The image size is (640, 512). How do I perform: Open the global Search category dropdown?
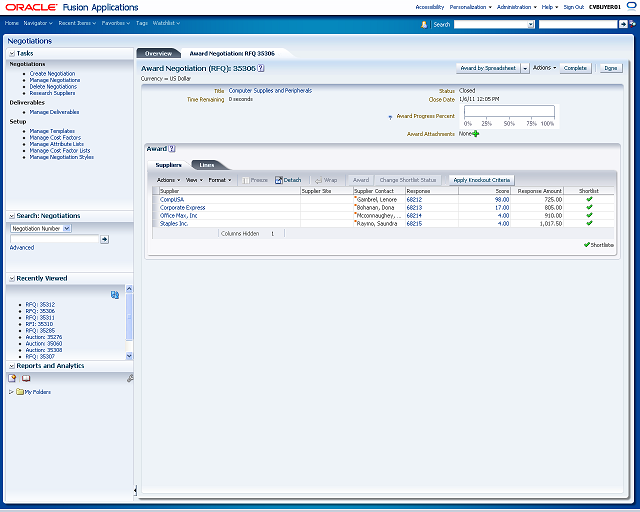(x=531, y=24)
